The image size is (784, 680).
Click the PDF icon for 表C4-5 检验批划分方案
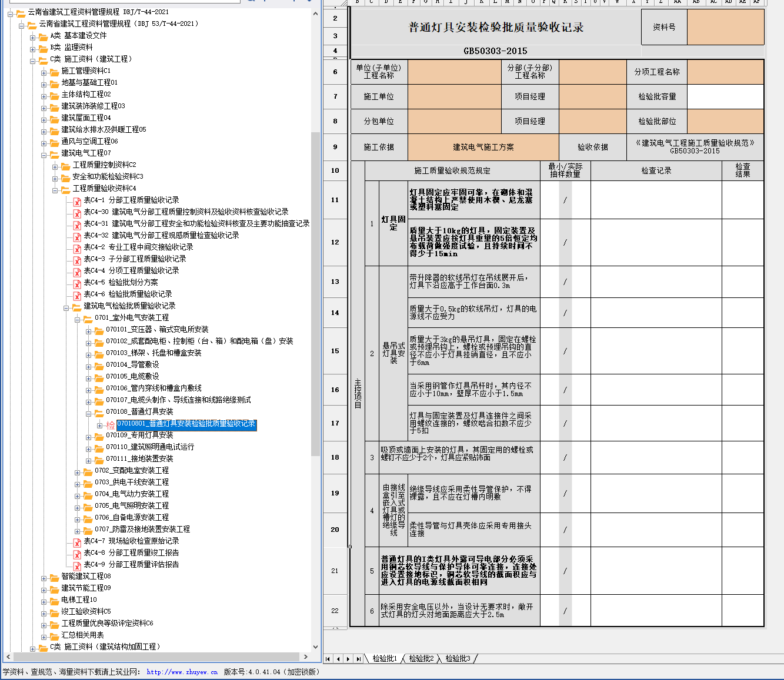coord(76,284)
